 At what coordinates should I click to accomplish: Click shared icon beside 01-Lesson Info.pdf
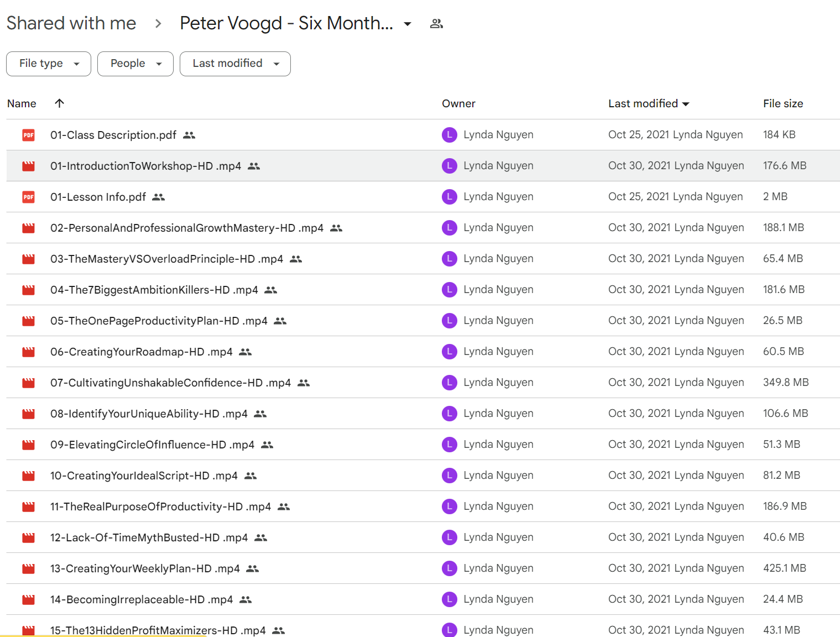coord(159,197)
